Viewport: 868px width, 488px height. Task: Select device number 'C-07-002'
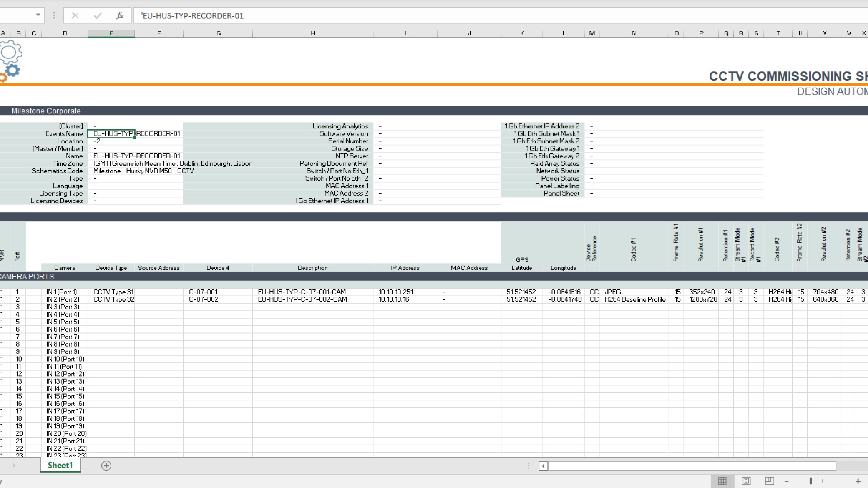click(x=218, y=300)
